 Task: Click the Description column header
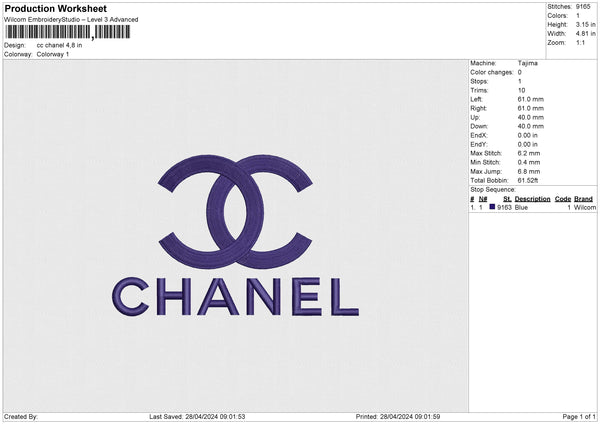532,199
